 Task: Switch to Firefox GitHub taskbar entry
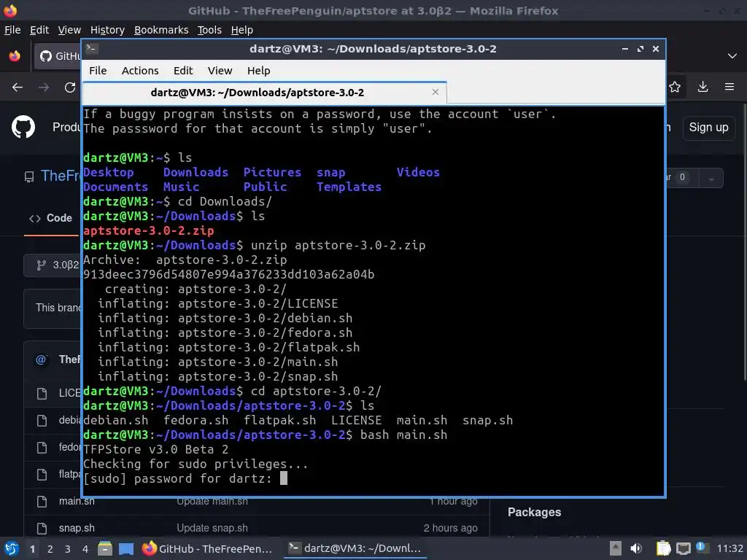click(x=208, y=548)
